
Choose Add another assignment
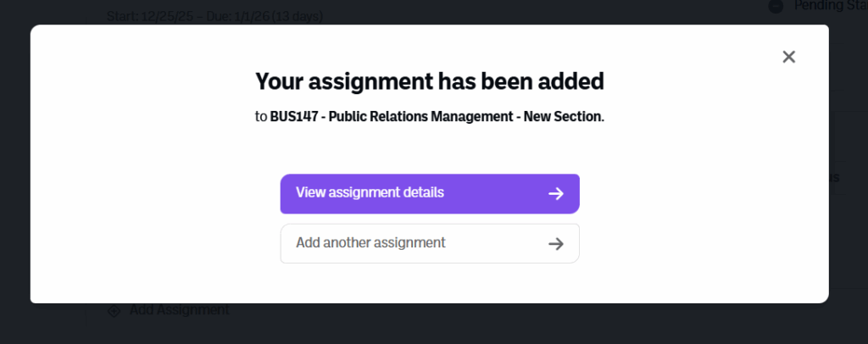click(x=430, y=243)
